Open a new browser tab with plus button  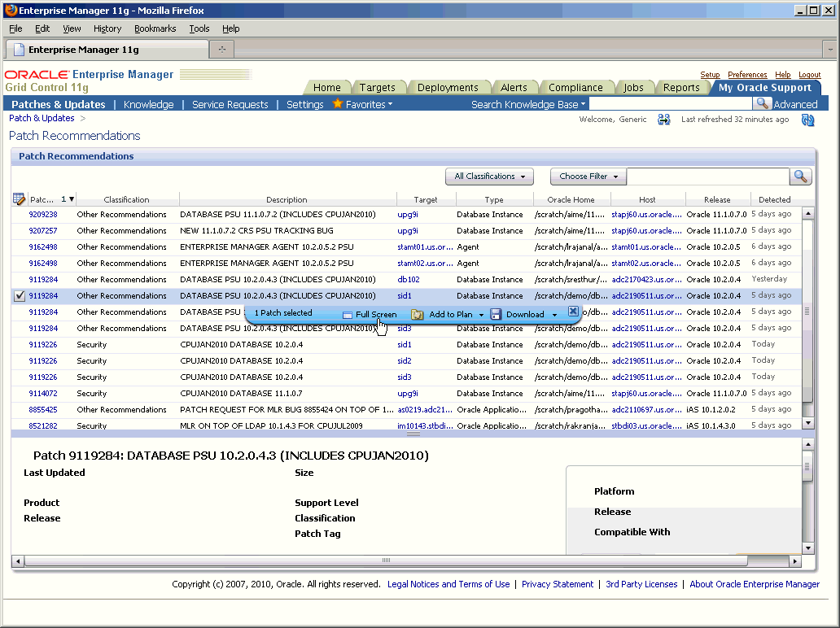tap(221, 50)
